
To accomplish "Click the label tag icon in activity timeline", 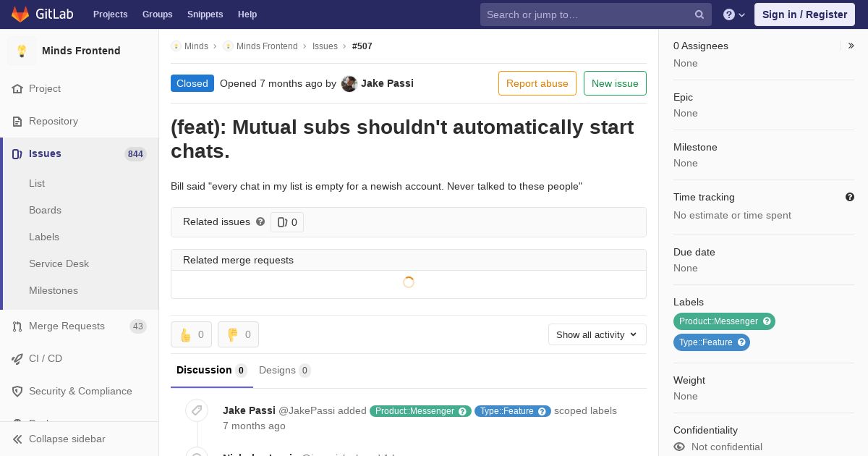I will [x=197, y=411].
